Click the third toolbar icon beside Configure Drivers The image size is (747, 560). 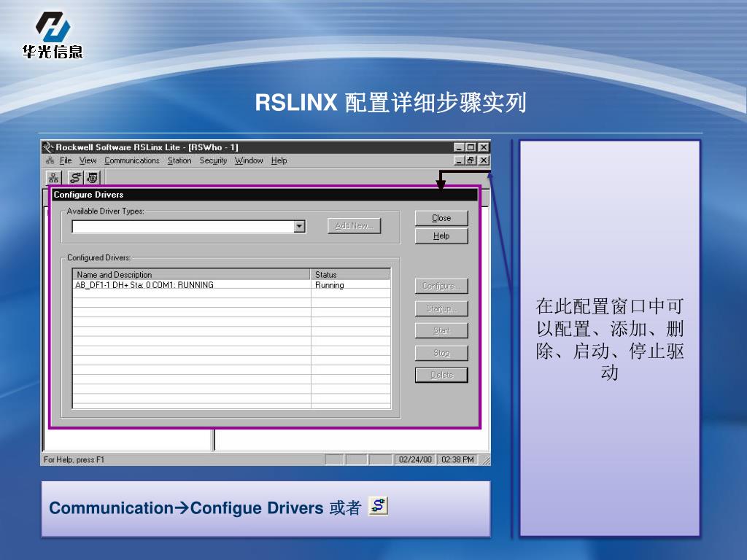tap(93, 178)
